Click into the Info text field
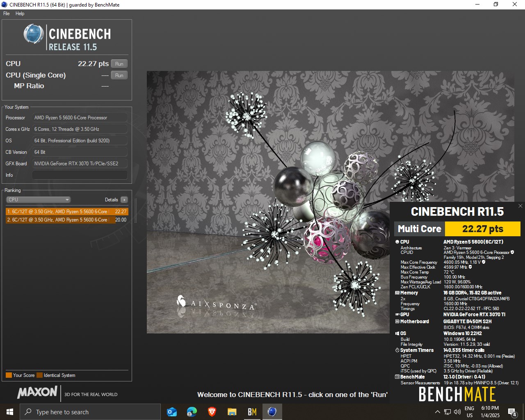Screen dimensions: 525x420 [x=80, y=175]
